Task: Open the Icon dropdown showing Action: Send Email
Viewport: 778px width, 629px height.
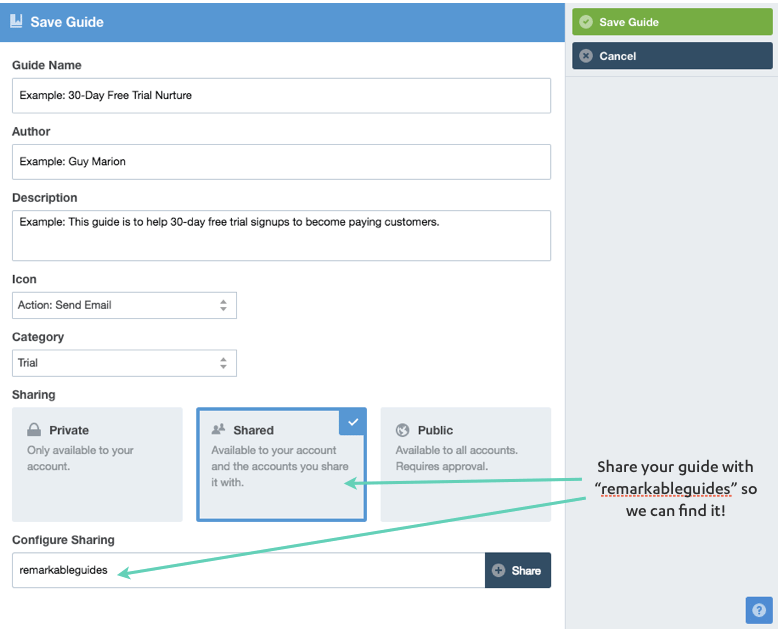Action: [124, 305]
